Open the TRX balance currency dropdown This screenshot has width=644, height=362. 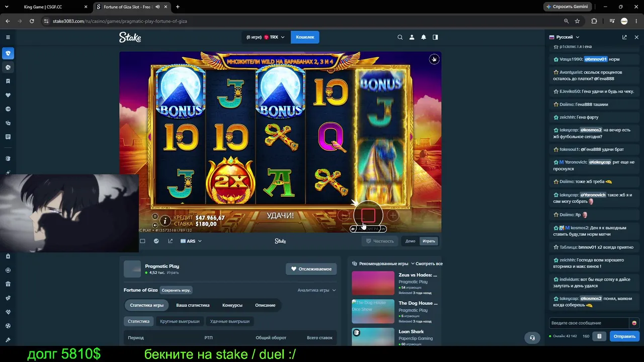tap(266, 37)
